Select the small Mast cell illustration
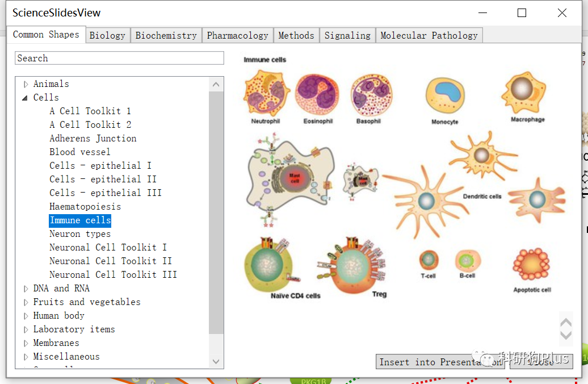This screenshot has width=588, height=384. tap(360, 181)
